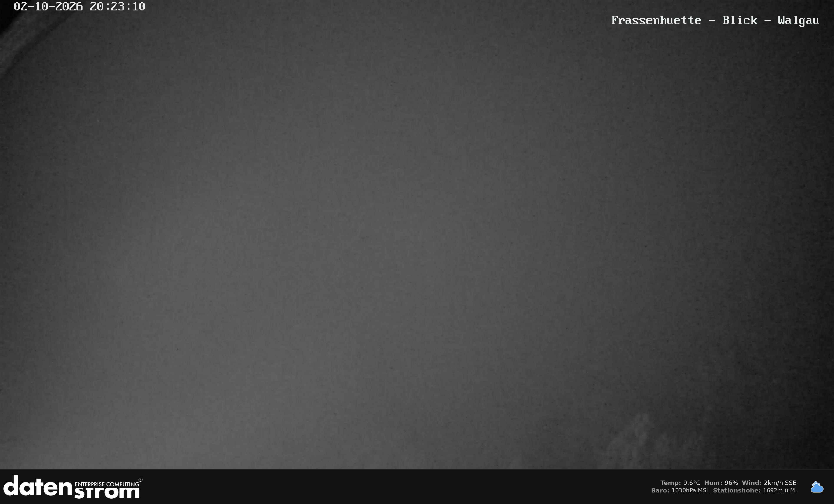The image size is (834, 504).
Task: Click the Baro label
Action: 660,490
